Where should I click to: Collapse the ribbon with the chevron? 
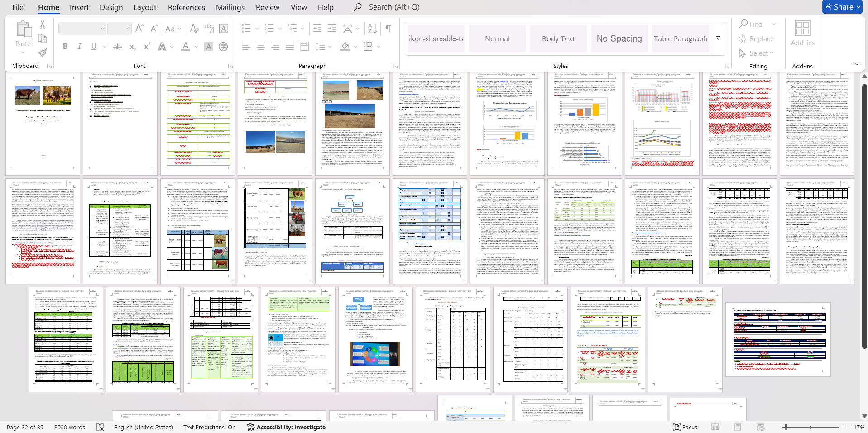[x=856, y=64]
